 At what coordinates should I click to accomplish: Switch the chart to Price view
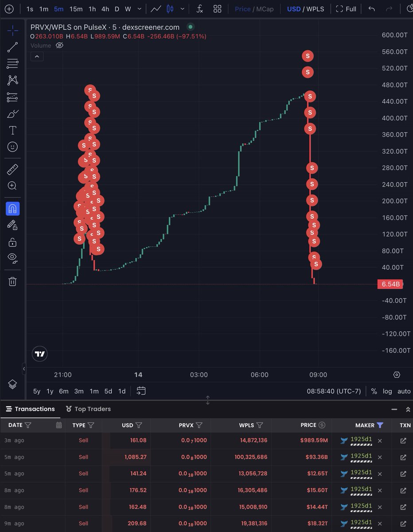click(x=242, y=9)
